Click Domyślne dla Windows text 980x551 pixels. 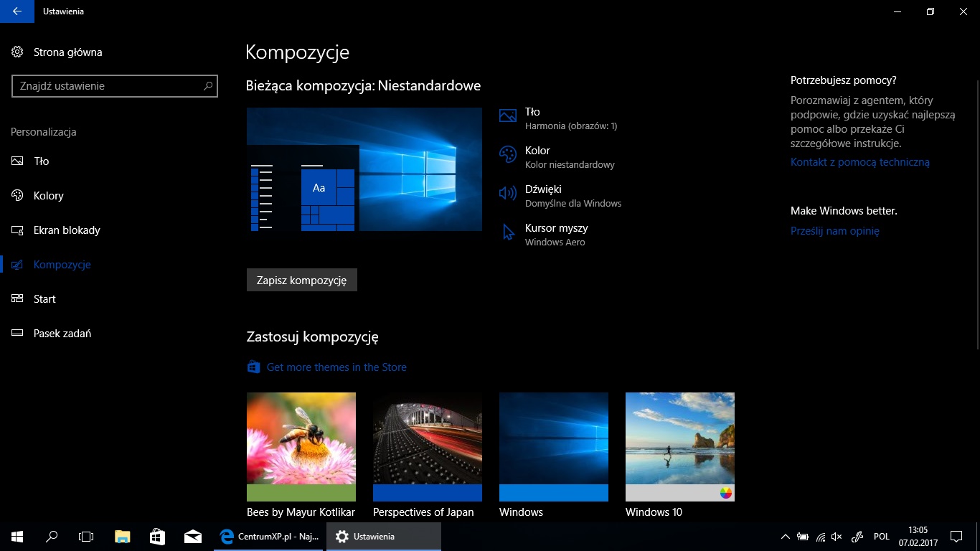click(573, 204)
